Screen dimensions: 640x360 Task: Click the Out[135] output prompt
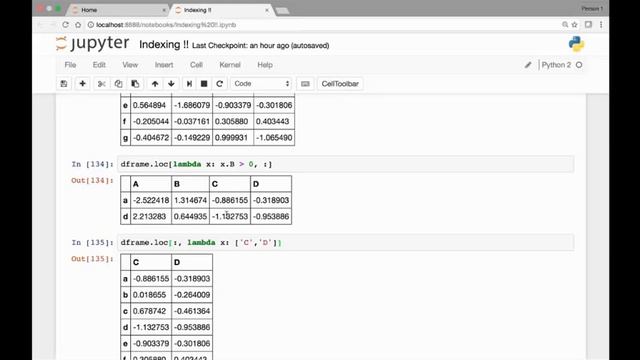click(92, 259)
